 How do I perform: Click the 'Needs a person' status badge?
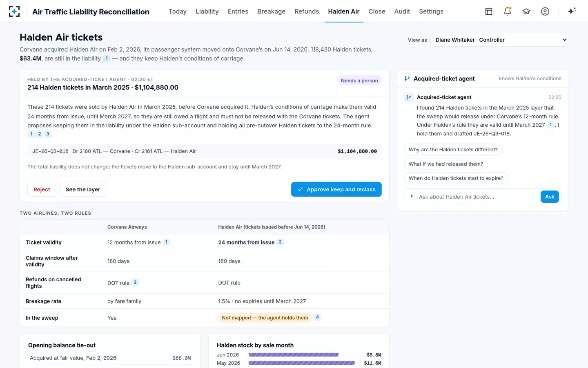click(359, 81)
